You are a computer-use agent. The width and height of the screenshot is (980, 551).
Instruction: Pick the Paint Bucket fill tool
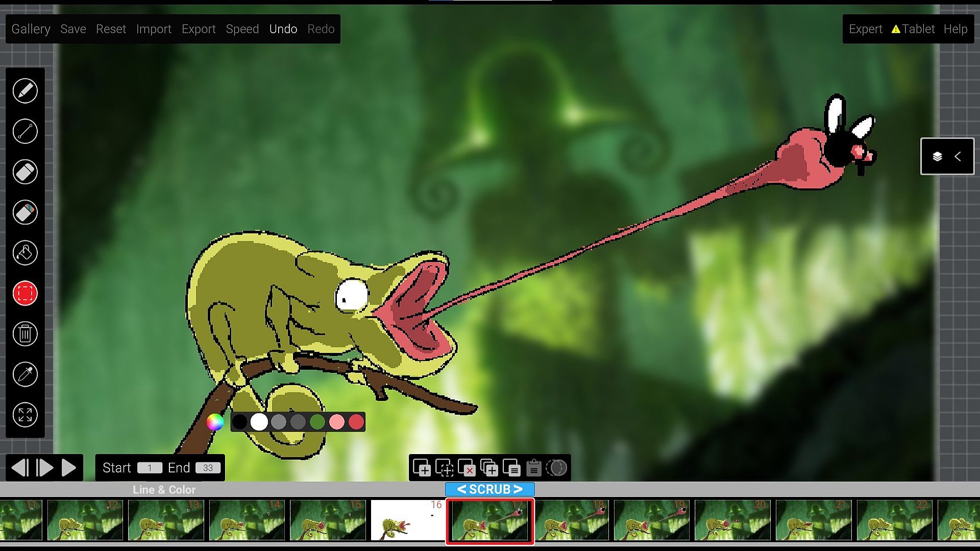[x=25, y=253]
